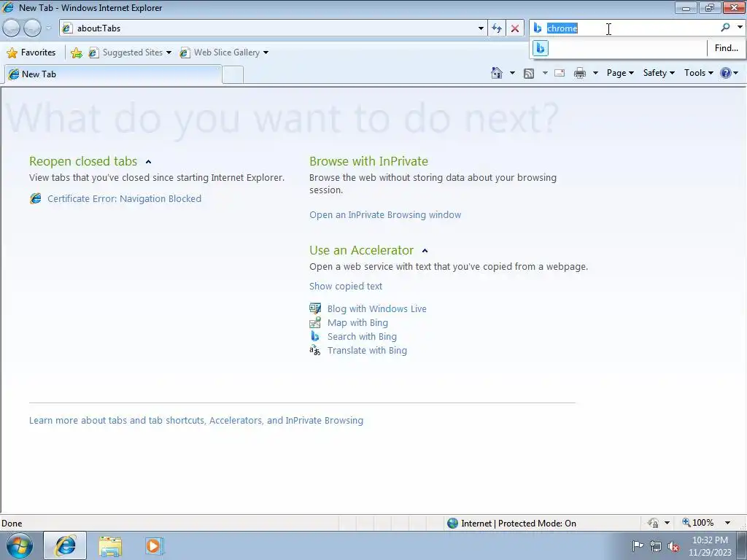Click the Back navigation button
747x560 pixels.
(12, 28)
